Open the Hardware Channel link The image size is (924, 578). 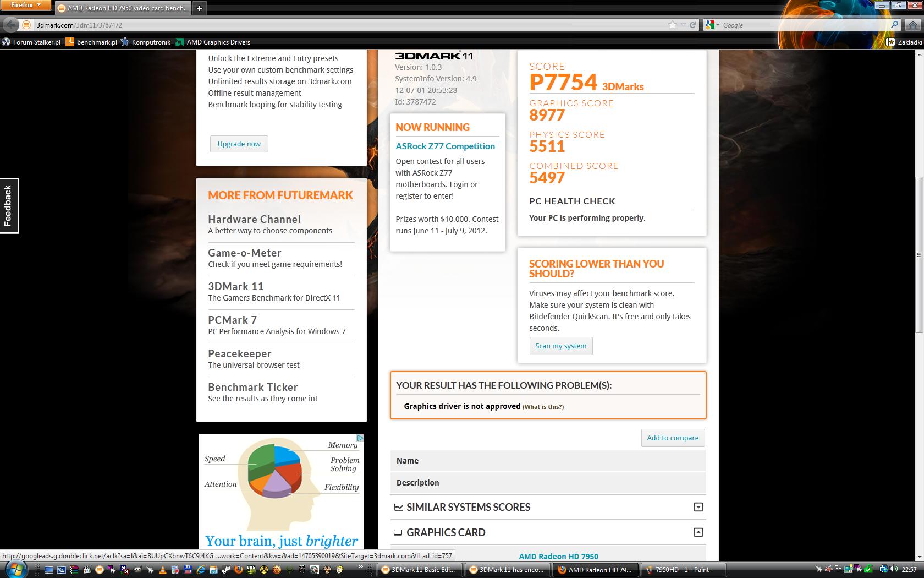254,219
